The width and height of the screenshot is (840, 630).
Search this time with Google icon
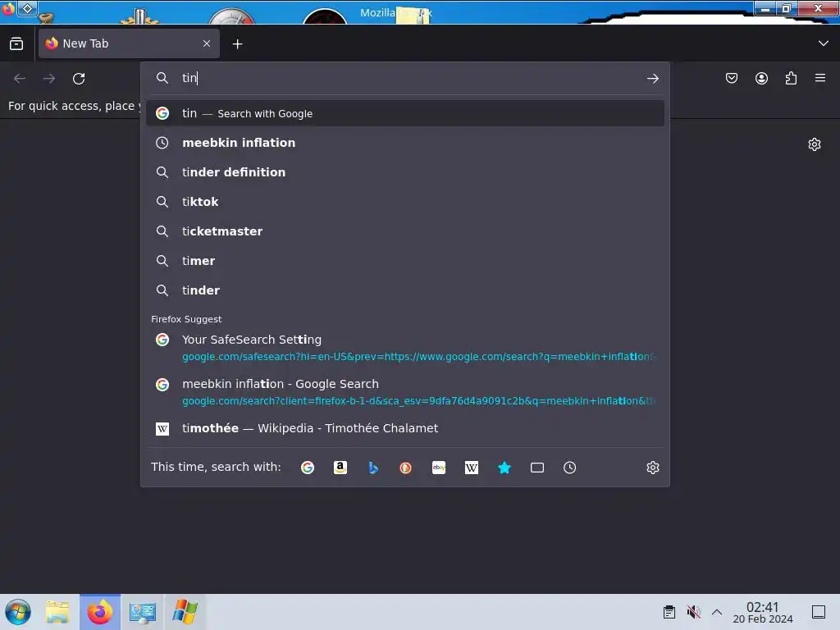(308, 468)
